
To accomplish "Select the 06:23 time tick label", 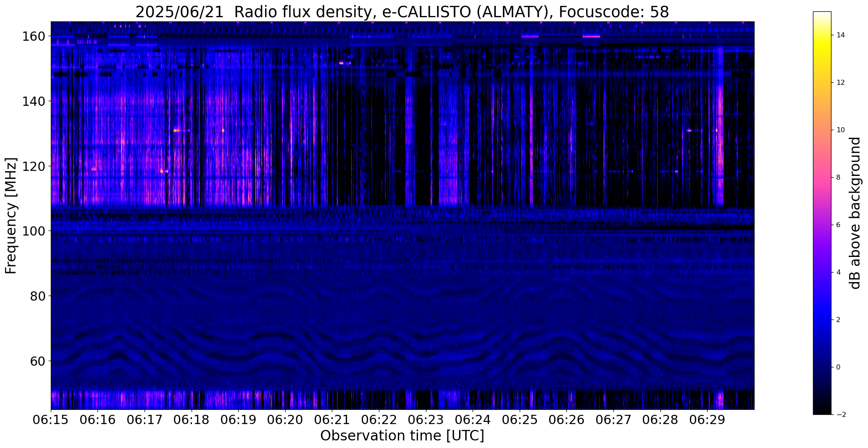I will click(426, 420).
